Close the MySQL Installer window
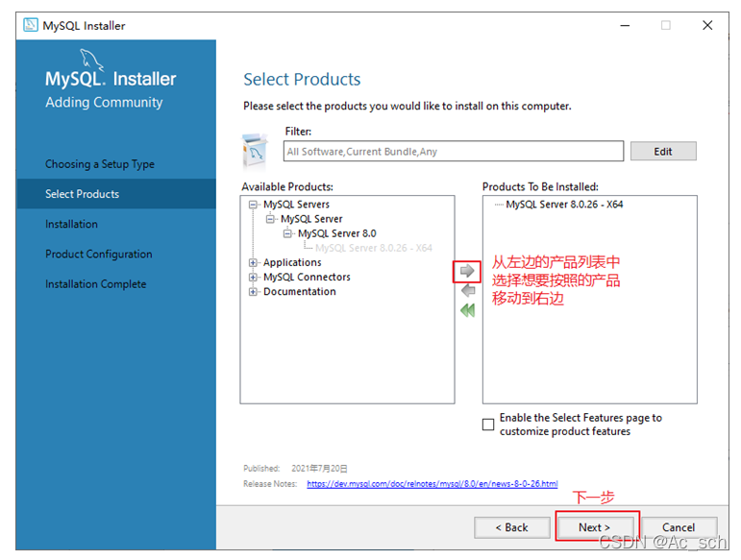741x560 pixels. point(707,26)
